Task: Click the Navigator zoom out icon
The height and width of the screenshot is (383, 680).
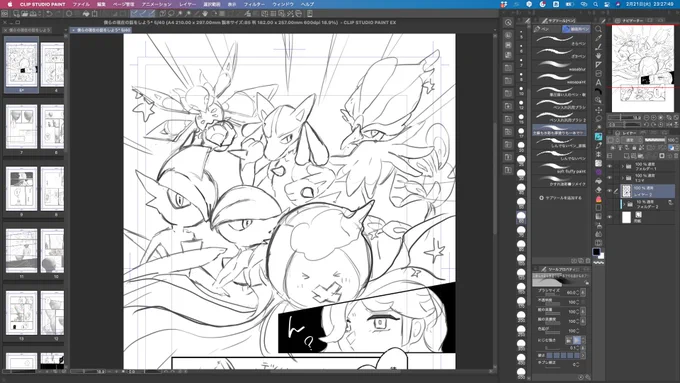Action: [647, 118]
